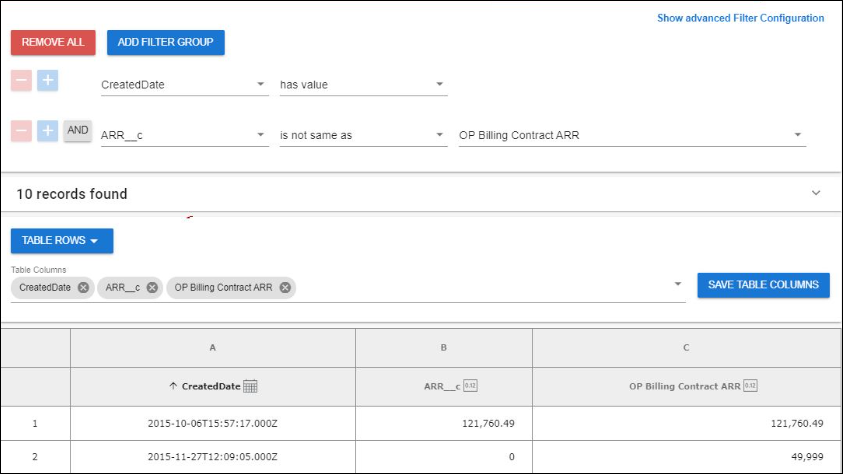Select column B header
Viewport: 843px width, 474px height.
[x=444, y=348]
